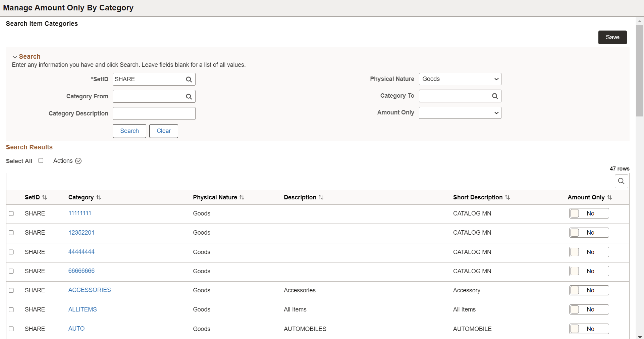Open the Actions menu
This screenshot has height=339, width=644.
(78, 161)
